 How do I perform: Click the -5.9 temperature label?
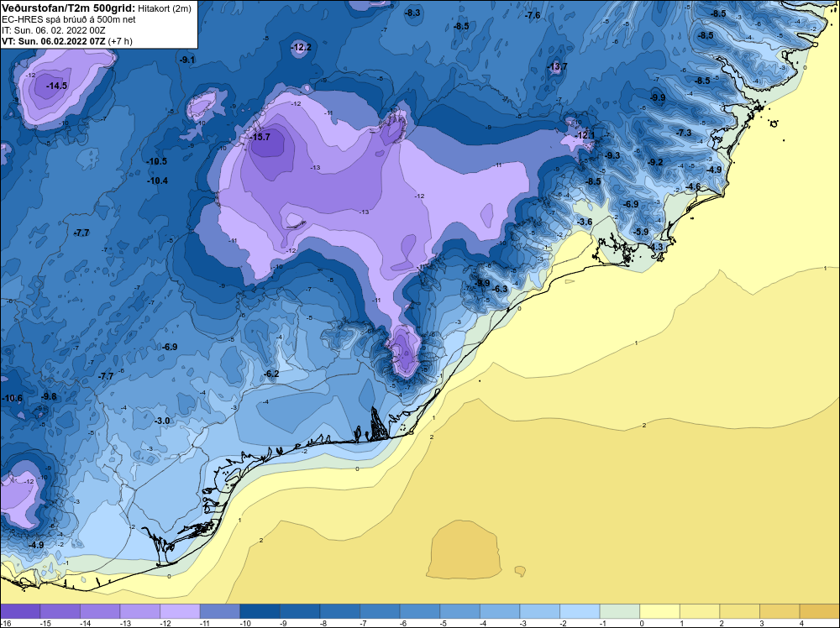coord(641,232)
